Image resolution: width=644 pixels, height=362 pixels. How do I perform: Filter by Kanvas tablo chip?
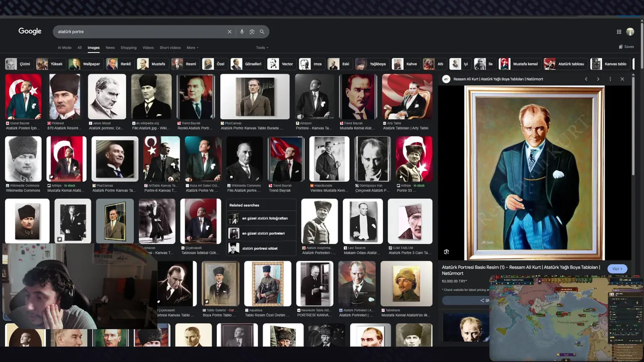pyautogui.click(x=609, y=64)
